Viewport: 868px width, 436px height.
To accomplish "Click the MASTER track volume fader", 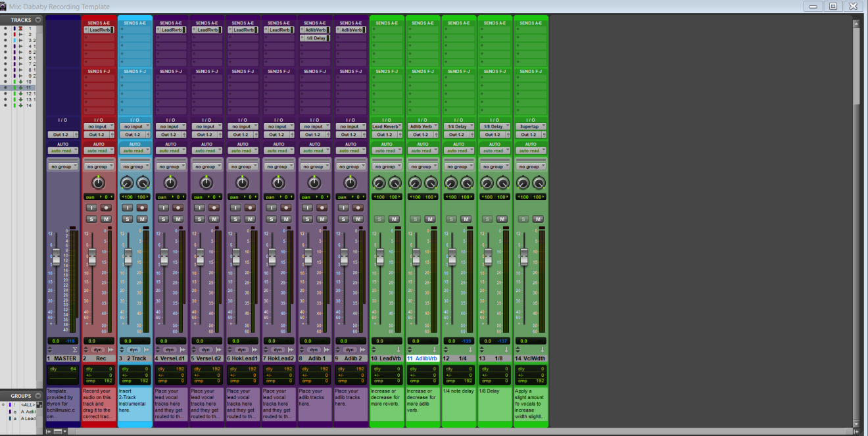I will 56,257.
